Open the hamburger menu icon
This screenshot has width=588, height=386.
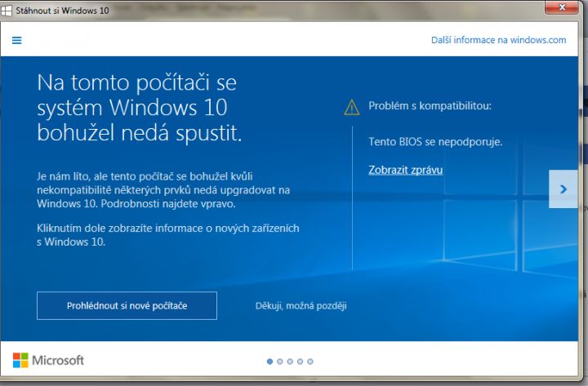pyautogui.click(x=17, y=40)
